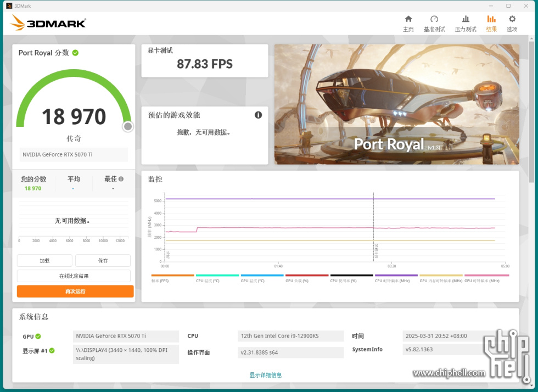Viewport: 538px width, 392px height.
Task: Click the GPU name field in system info
Action: (126, 336)
